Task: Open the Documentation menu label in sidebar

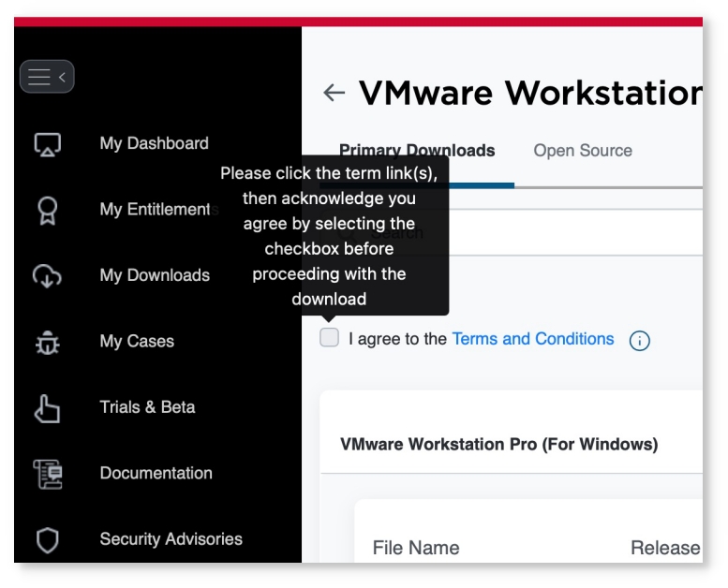Action: coord(156,473)
